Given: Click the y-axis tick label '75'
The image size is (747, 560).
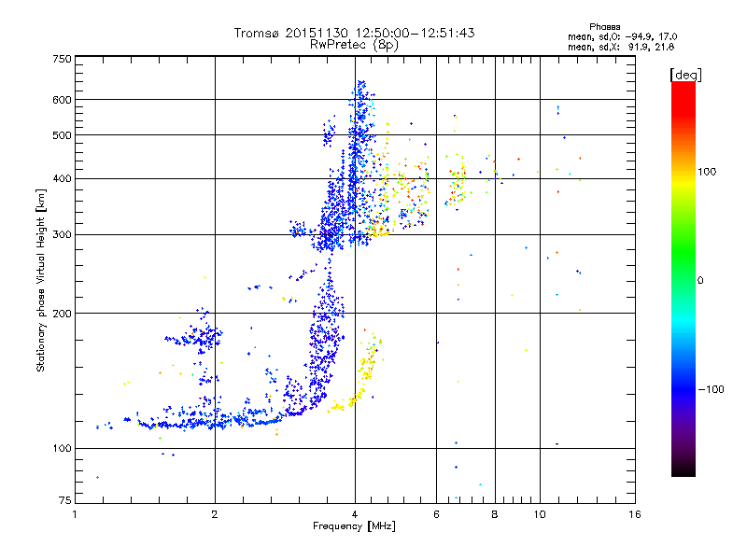Looking at the screenshot, I should (65, 500).
